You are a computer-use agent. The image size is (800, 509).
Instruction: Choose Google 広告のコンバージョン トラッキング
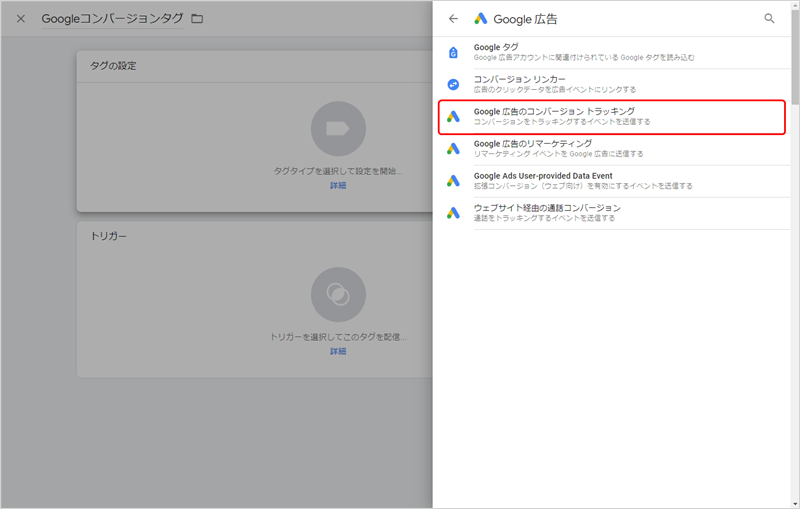(612, 117)
